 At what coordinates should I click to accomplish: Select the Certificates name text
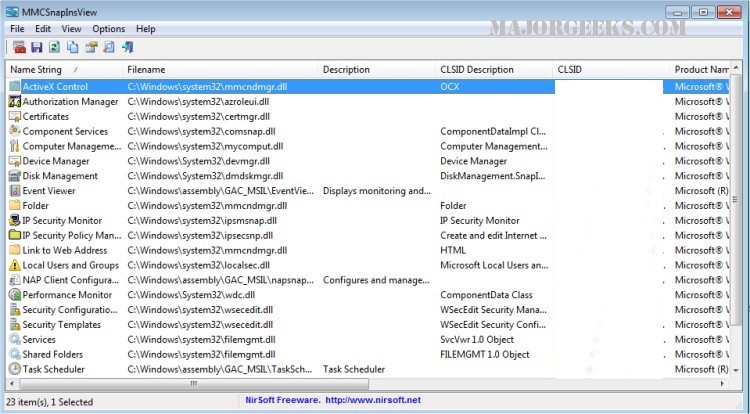pyautogui.click(x=45, y=116)
